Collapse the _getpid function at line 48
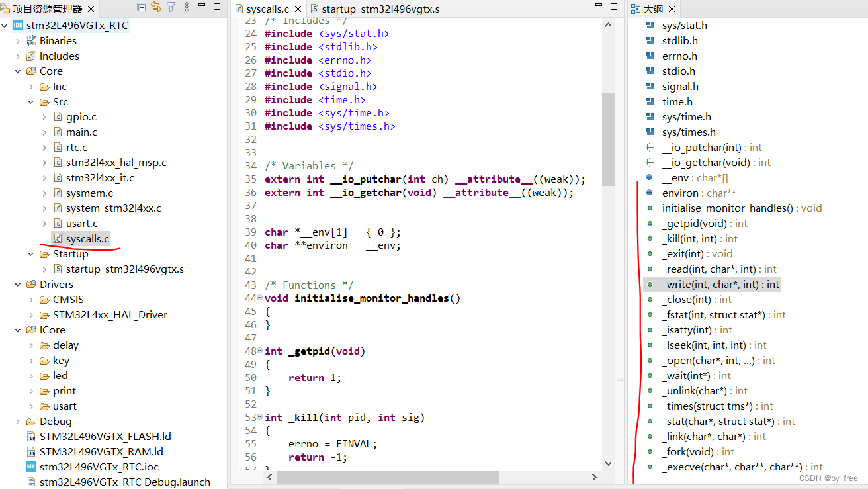Screen dimensions: 868x489 pyautogui.click(x=259, y=351)
